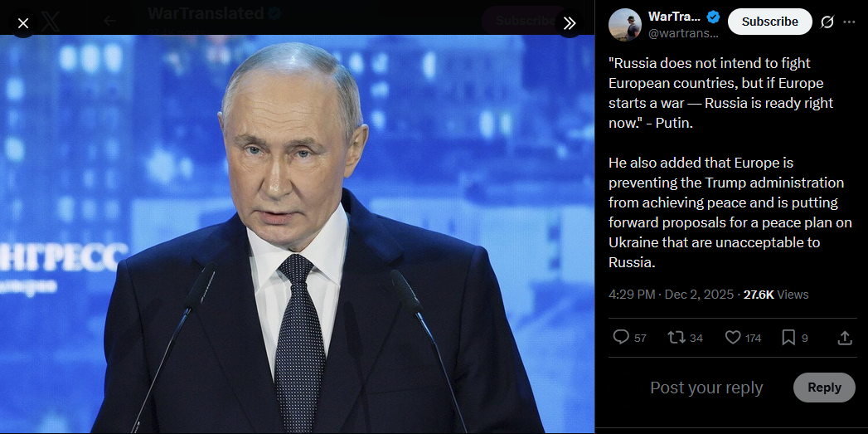View the 27.6K Views analytics
Viewport: 868px width, 434px height.
pyautogui.click(x=775, y=295)
